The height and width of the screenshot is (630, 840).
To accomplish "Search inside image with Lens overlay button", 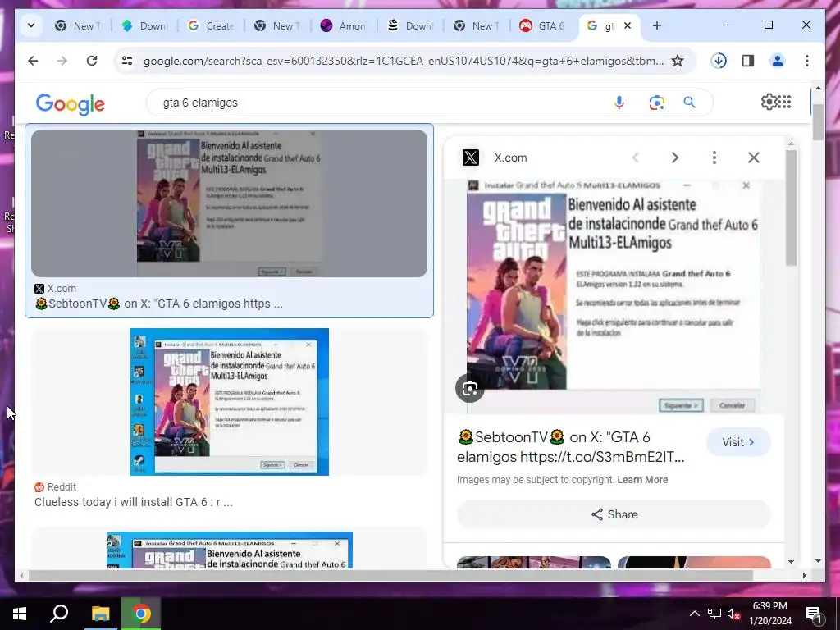I will click(470, 388).
